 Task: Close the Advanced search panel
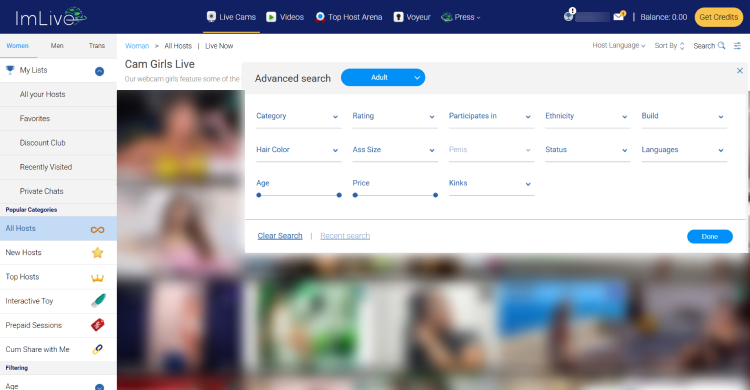pyautogui.click(x=739, y=71)
